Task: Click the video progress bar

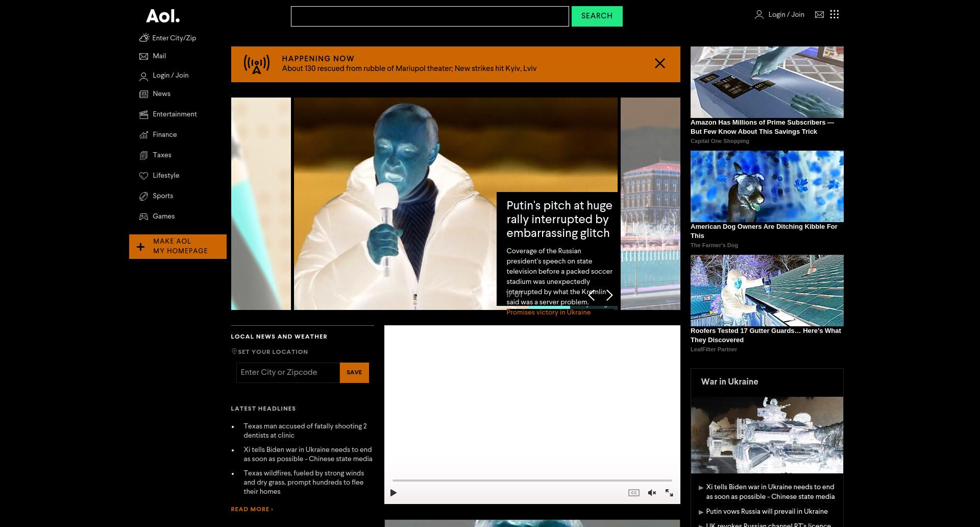Action: pos(532,481)
